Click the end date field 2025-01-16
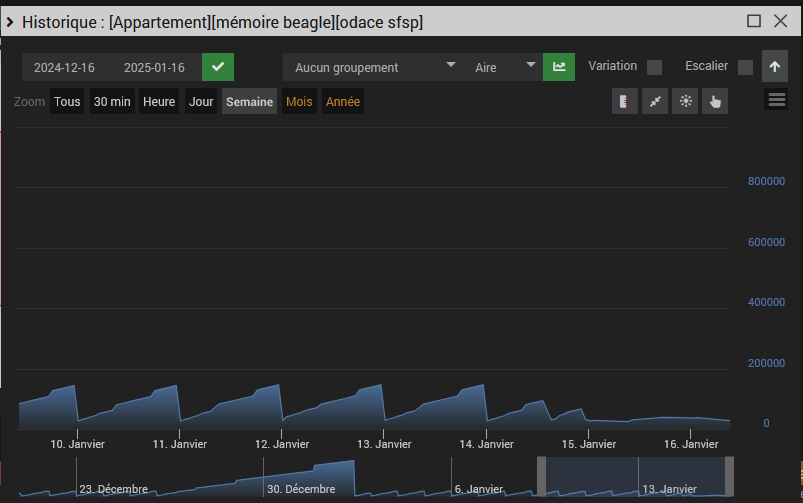 pyautogui.click(x=154, y=68)
